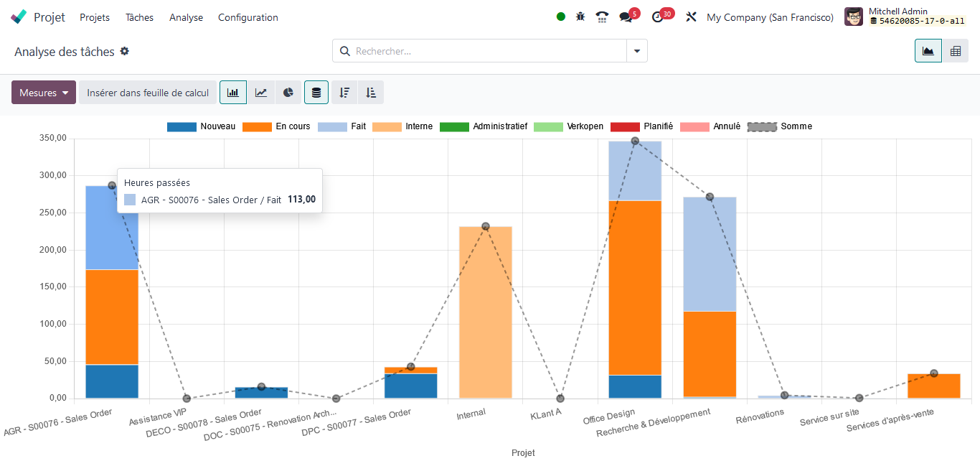Screen dimensions: 980x461
Task: Switch to line chart view
Action: click(x=261, y=92)
